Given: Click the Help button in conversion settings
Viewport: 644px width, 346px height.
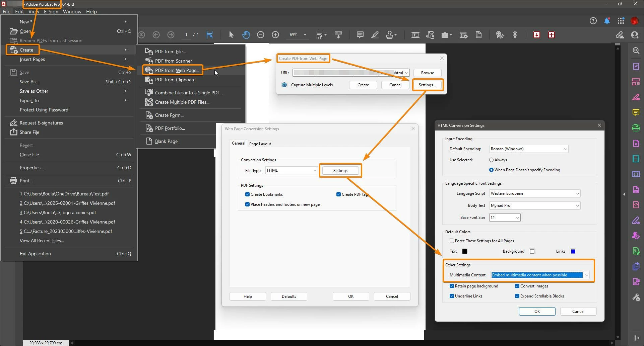Looking at the screenshot, I should (x=248, y=296).
